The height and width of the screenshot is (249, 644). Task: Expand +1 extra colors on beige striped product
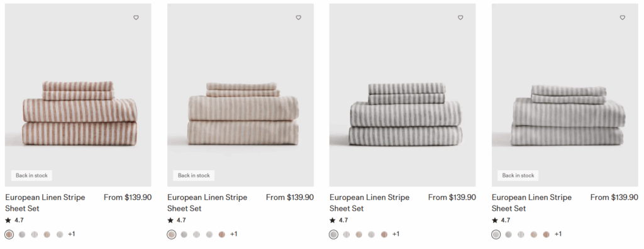(x=234, y=234)
